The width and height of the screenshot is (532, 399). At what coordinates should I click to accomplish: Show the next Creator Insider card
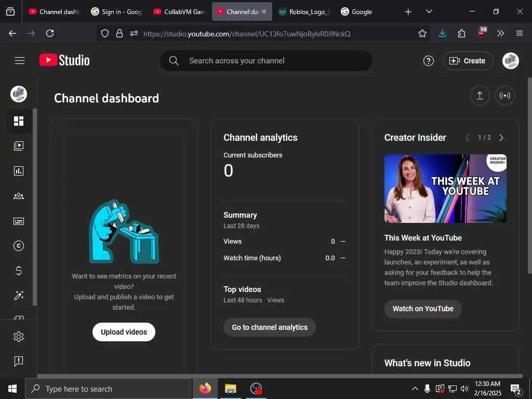click(501, 138)
